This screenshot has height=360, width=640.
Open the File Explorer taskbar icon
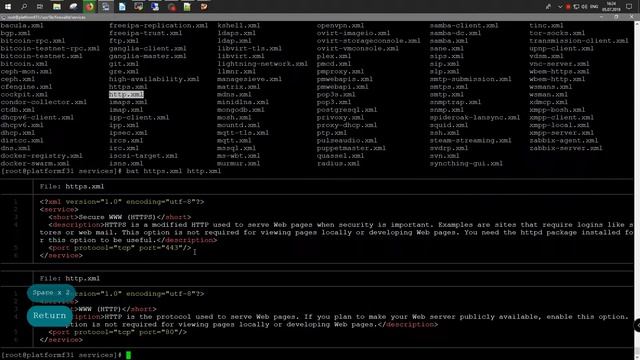(x=57, y=7)
